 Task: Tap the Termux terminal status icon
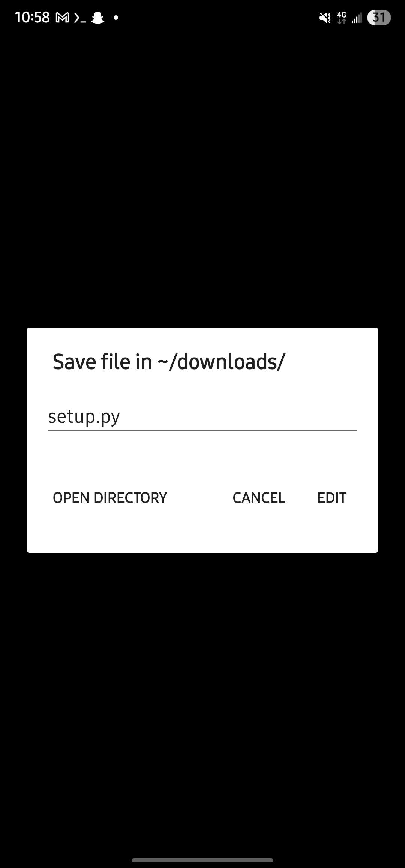click(80, 18)
